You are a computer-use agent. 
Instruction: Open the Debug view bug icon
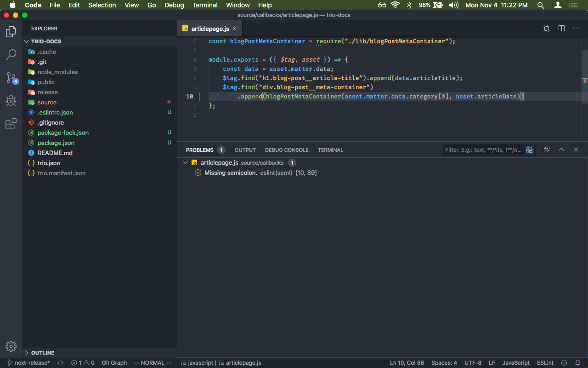pyautogui.click(x=11, y=101)
